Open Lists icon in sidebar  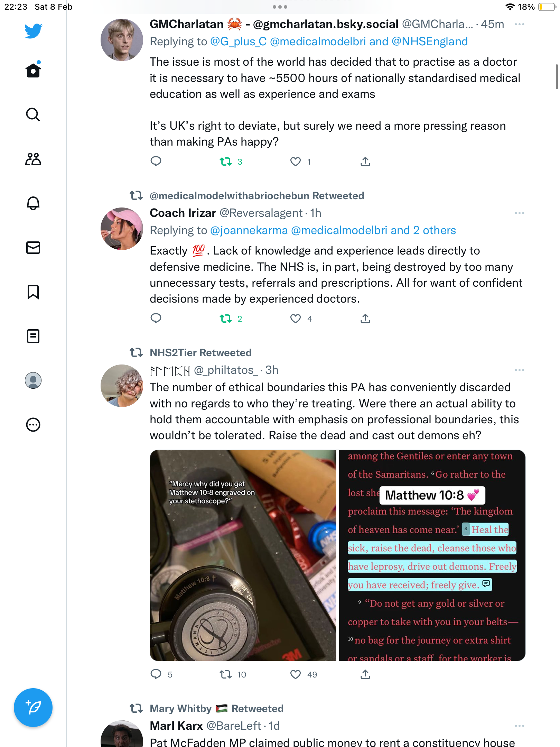(x=33, y=336)
